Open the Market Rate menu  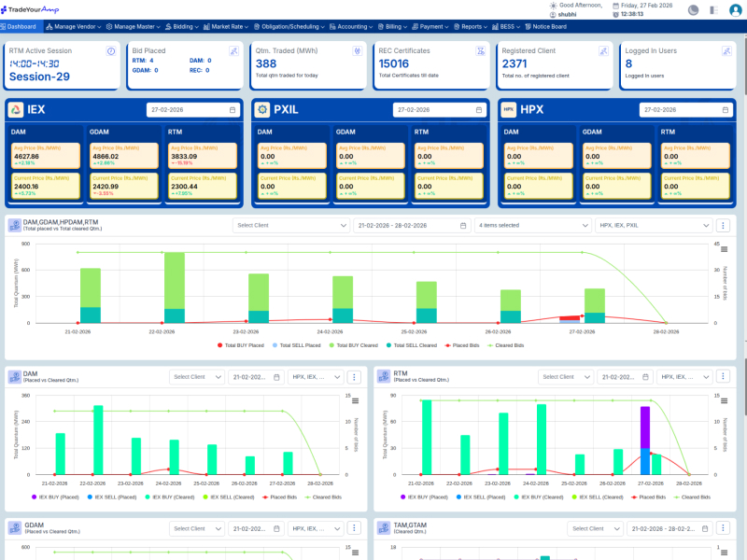coord(226,27)
